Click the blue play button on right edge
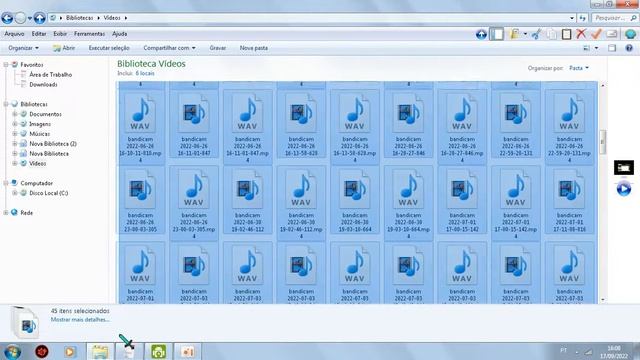 point(624,189)
